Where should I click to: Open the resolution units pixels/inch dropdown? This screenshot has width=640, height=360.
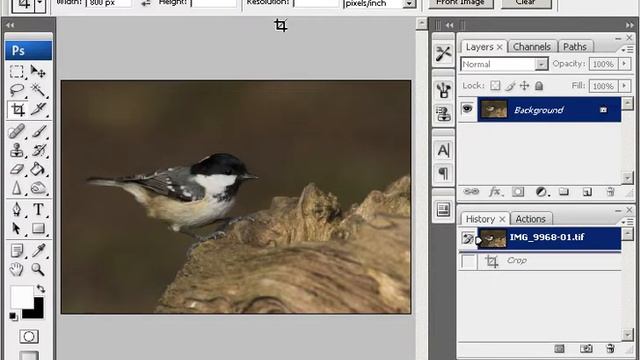coord(409,4)
